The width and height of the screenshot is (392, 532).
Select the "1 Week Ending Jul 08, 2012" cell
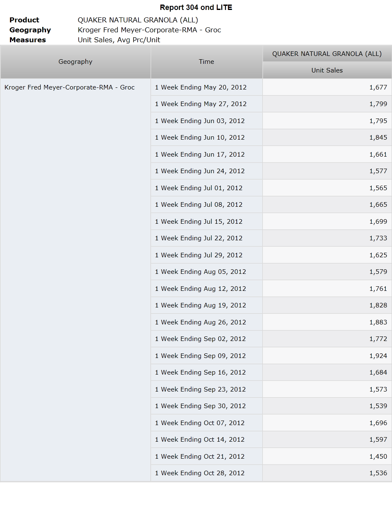click(x=206, y=205)
